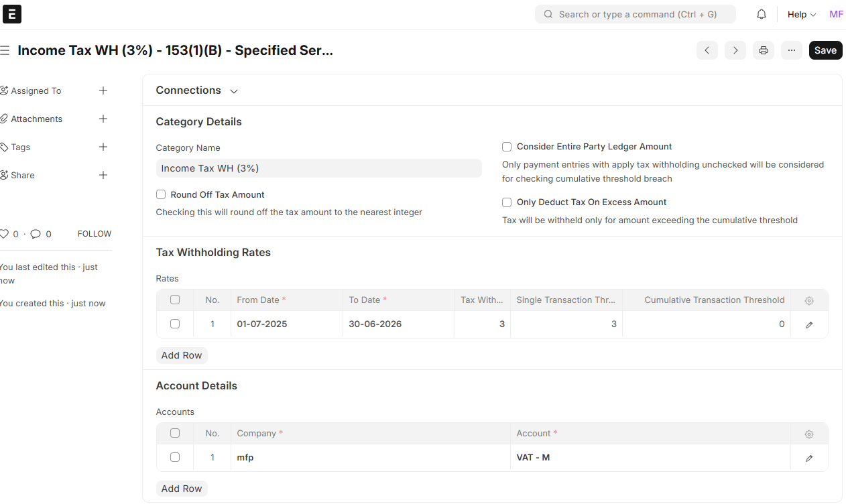Share document with plus icon
846x504 pixels.
coord(103,175)
